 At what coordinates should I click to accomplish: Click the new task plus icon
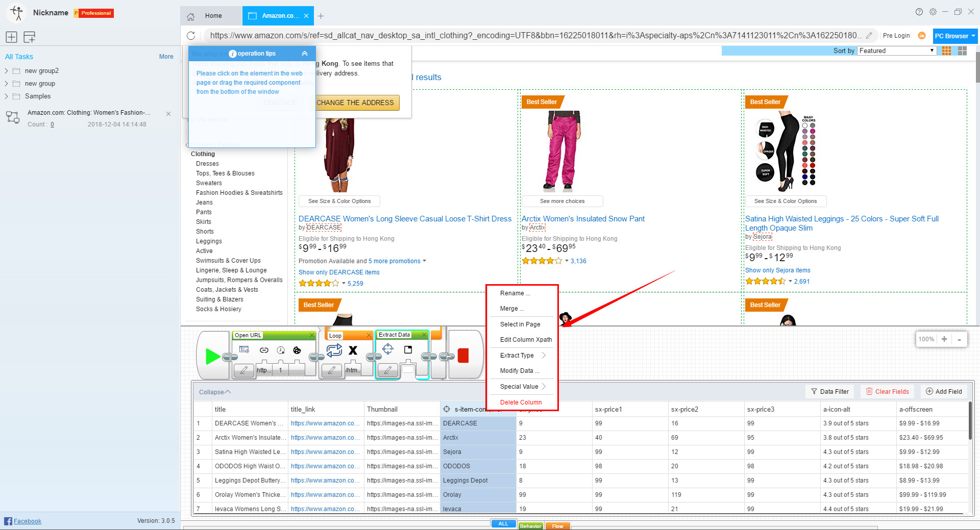coord(11,37)
